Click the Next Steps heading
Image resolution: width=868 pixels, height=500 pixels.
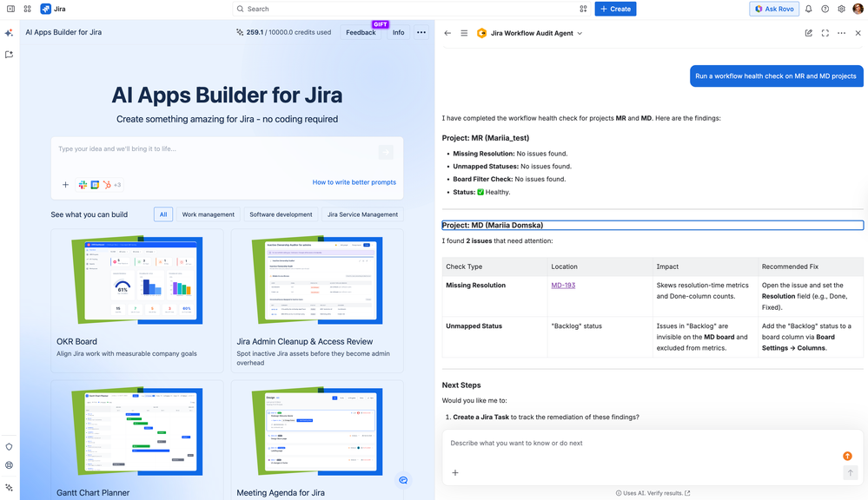coord(461,385)
